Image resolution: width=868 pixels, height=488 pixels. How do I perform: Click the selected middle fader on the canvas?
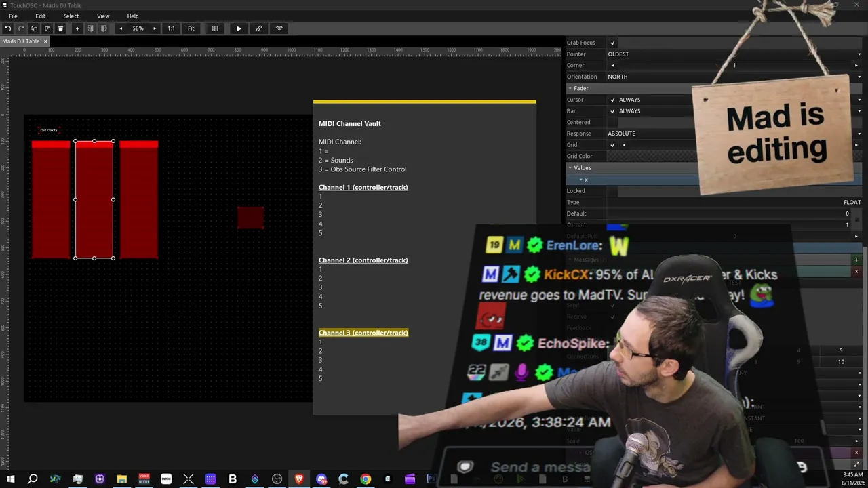(94, 199)
